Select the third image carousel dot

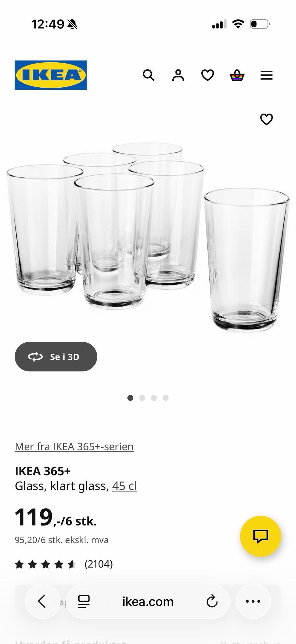tap(154, 398)
